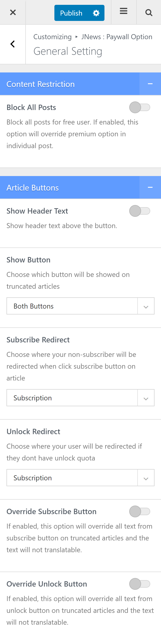Click the Block All Posts label
The image size is (161, 644).
31,108
